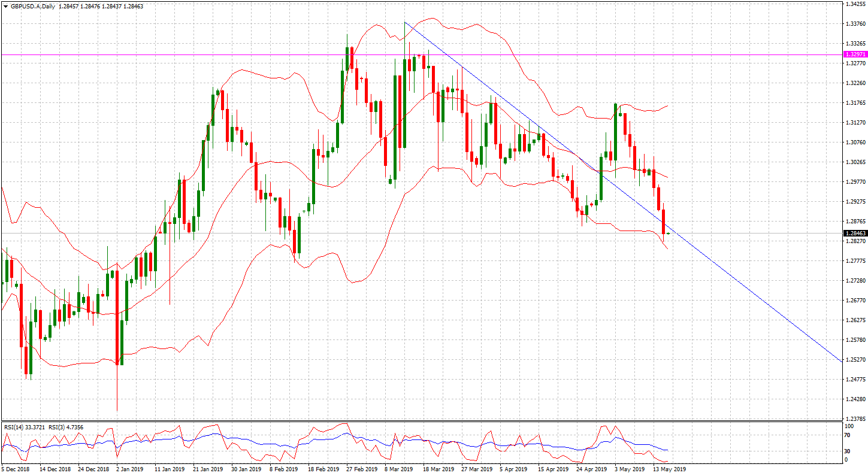Click the 8 Mar 2019 date label
The height and width of the screenshot is (476, 868).
[398, 469]
